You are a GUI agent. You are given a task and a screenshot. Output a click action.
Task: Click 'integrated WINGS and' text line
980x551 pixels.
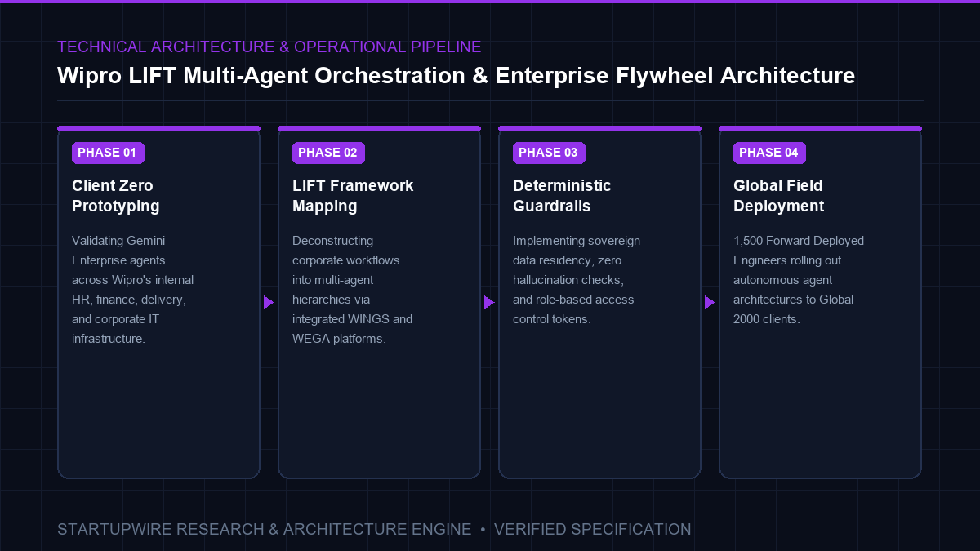(x=353, y=319)
